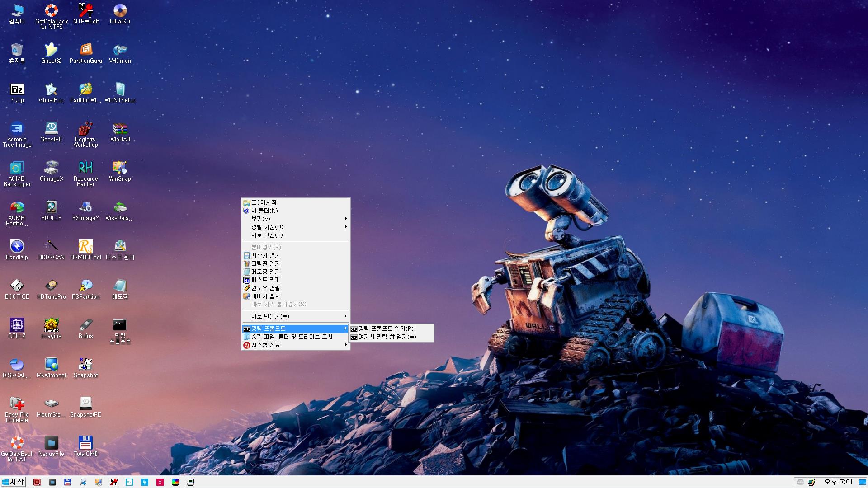Click the show desktop tray button
The width and height of the screenshot is (868, 488).
click(x=863, y=482)
